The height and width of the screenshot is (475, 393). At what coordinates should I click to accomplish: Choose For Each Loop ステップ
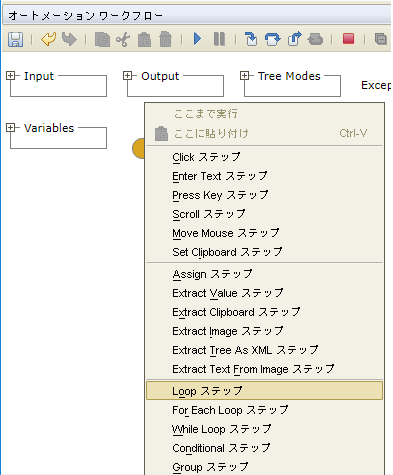(x=264, y=410)
